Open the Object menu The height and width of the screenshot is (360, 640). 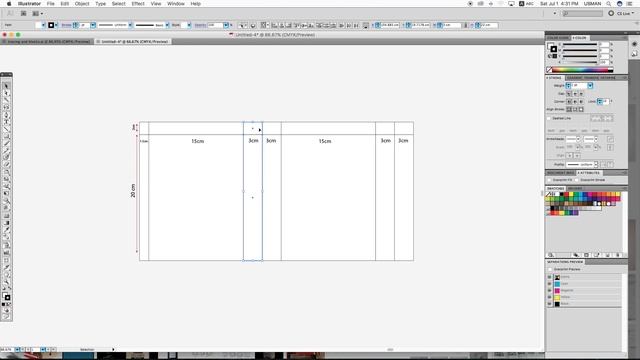pos(82,4)
